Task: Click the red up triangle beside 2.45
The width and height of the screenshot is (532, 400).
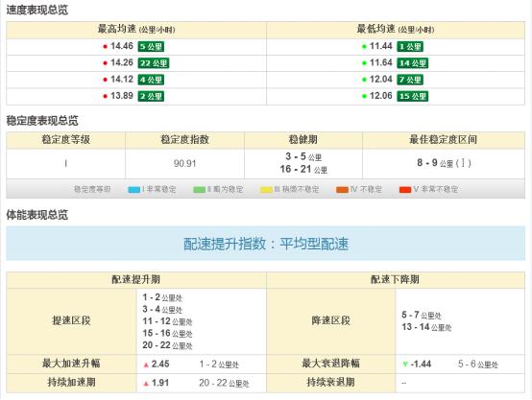Action: (x=146, y=365)
